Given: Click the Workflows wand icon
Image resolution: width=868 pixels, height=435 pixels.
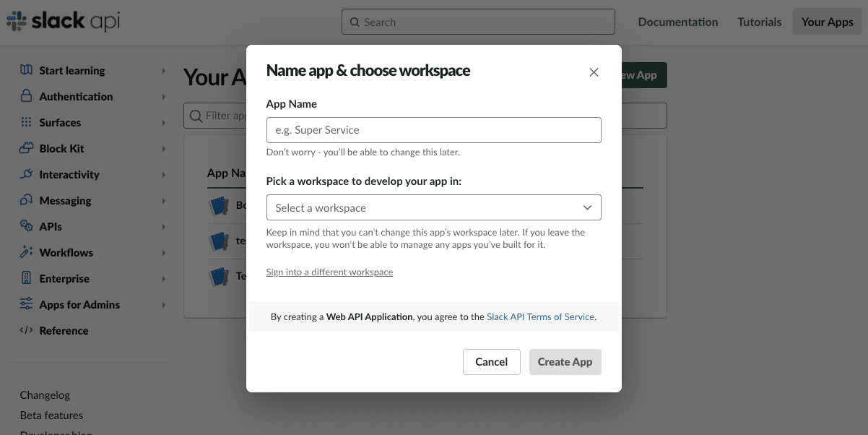Looking at the screenshot, I should 27,252.
